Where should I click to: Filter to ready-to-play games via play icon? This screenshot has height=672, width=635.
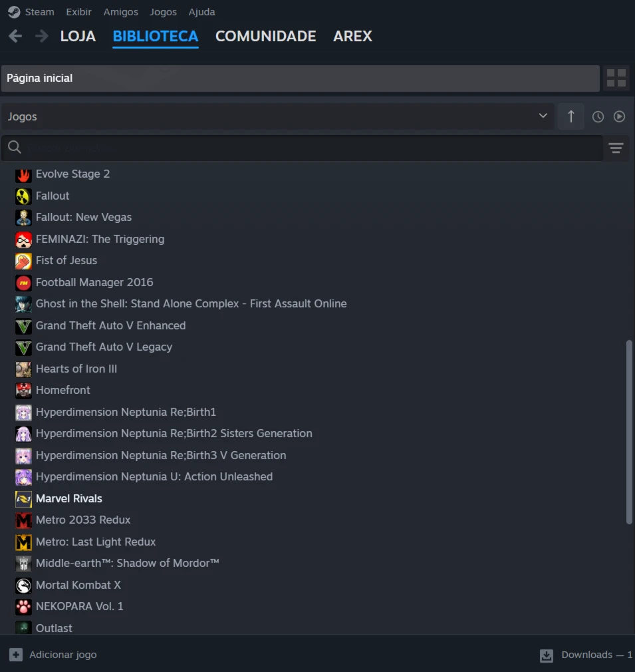(x=619, y=116)
